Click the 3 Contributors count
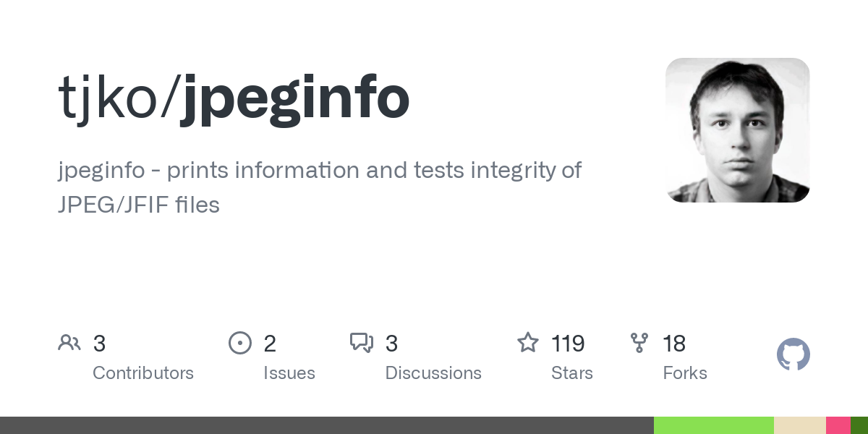The image size is (868, 434). pyautogui.click(x=100, y=344)
